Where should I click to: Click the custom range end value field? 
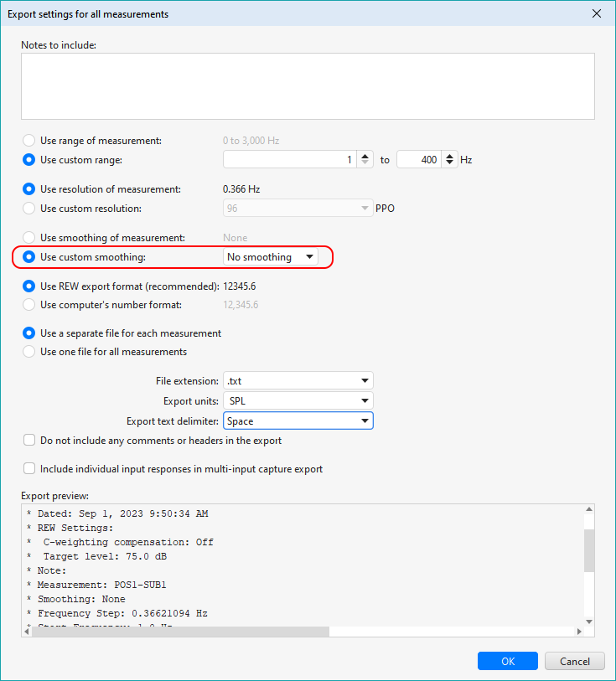[419, 160]
